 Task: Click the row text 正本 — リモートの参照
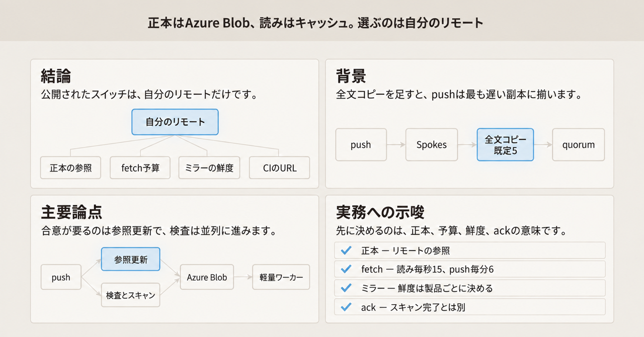[406, 250]
